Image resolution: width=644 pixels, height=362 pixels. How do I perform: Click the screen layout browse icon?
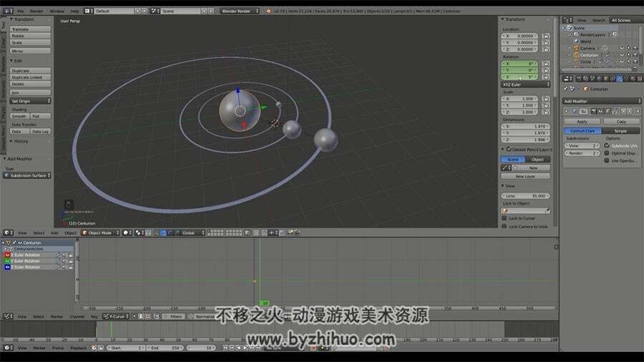tap(88, 11)
